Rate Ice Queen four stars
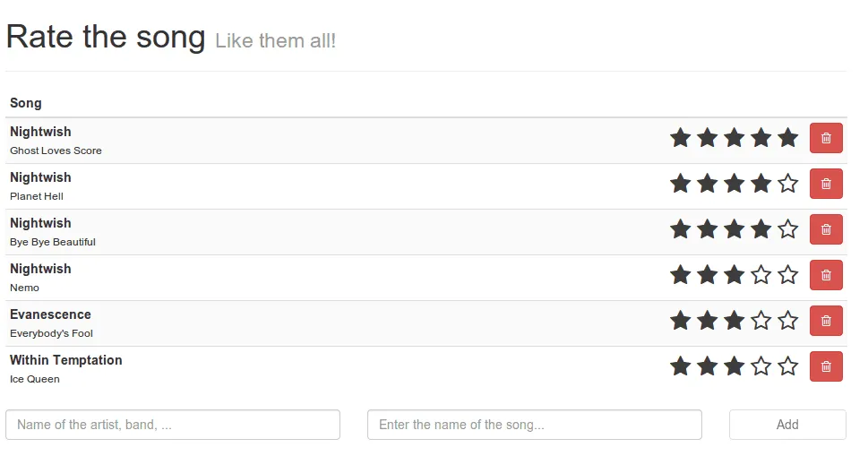This screenshot has height=456, width=868. click(x=761, y=366)
